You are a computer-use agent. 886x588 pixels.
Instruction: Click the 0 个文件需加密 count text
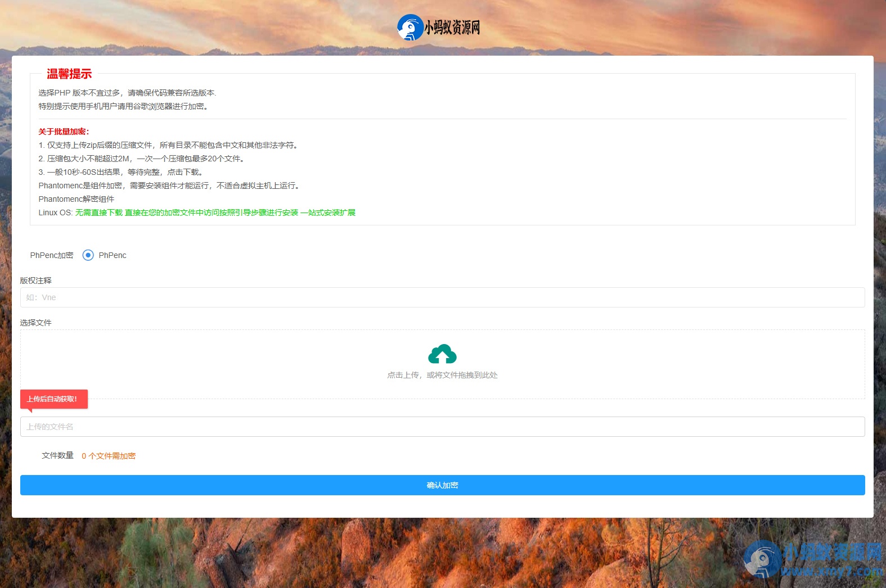point(109,456)
